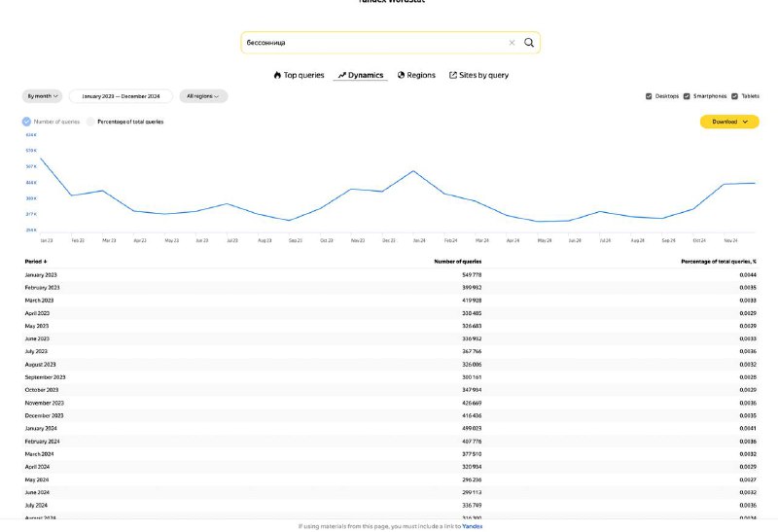Toggle the Tablets checkbox
The width and height of the screenshot is (778, 532).
tap(735, 96)
